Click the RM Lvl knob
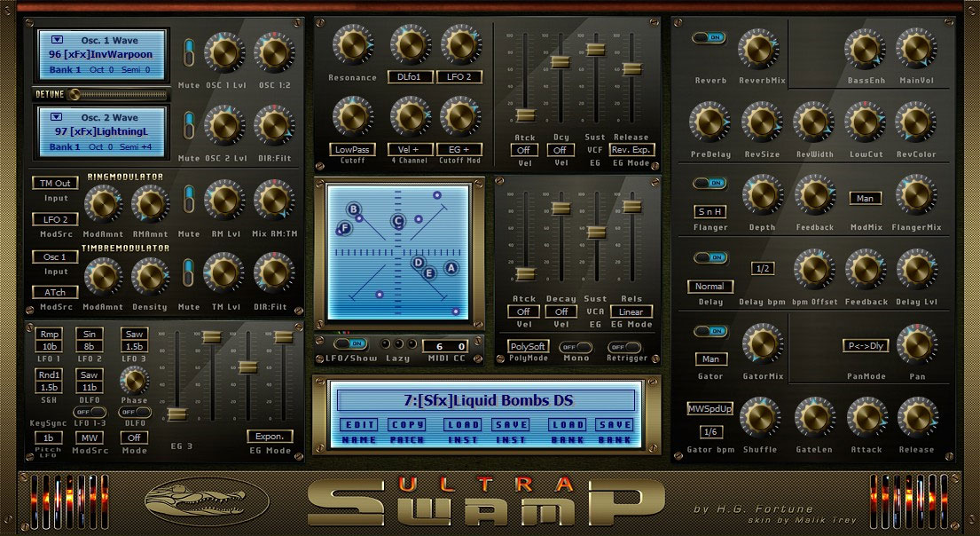The image size is (980, 536). click(x=224, y=201)
